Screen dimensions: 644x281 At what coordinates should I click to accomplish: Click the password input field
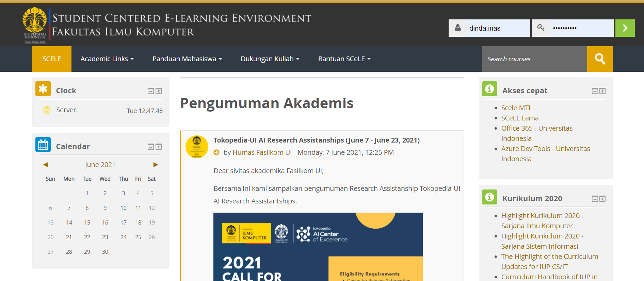tap(581, 28)
